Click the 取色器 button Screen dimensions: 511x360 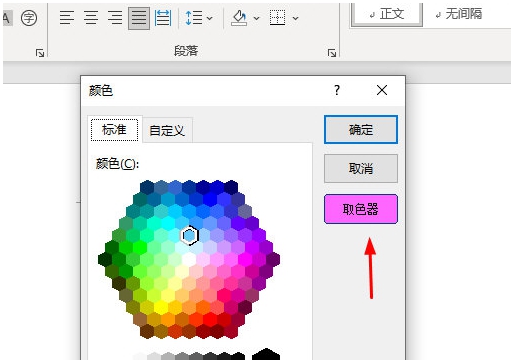click(361, 209)
